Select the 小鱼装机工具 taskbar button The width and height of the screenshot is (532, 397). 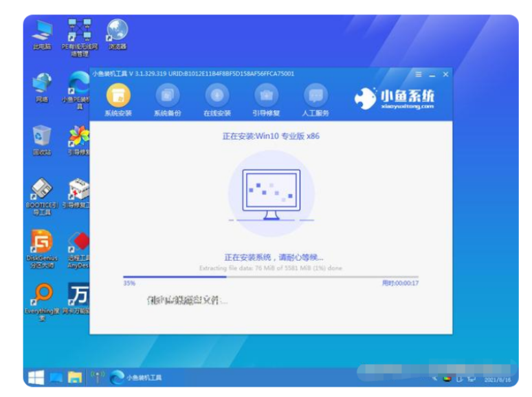click(137, 377)
